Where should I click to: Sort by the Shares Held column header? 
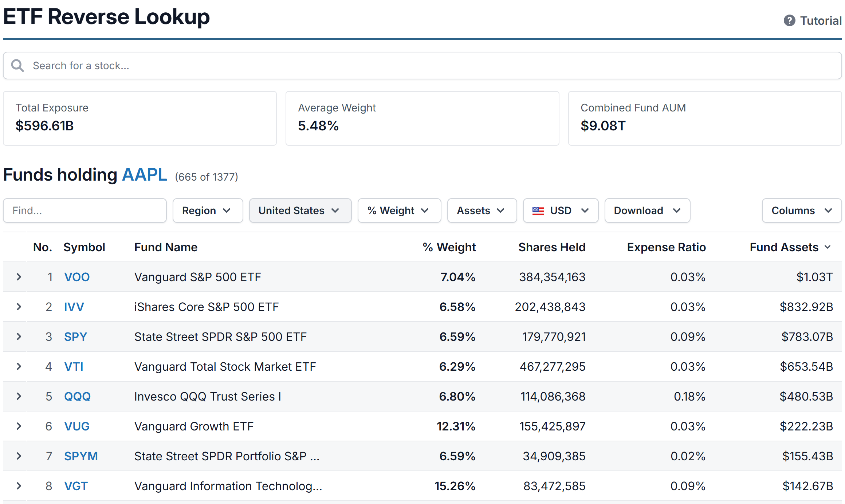point(552,247)
